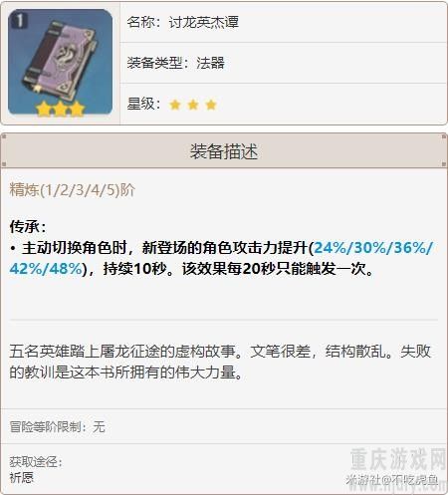Click the middle star in the 星级 row
Viewport: 448px width, 495px height.
(x=193, y=105)
